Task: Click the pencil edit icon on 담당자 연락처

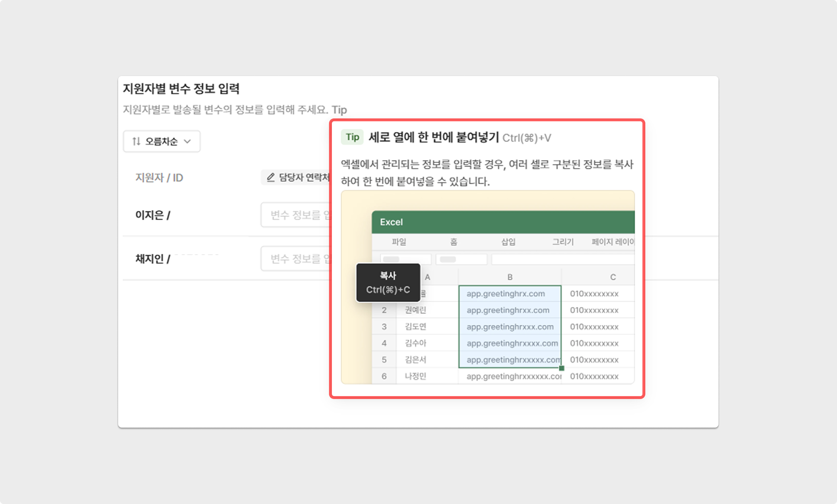Action: click(271, 177)
